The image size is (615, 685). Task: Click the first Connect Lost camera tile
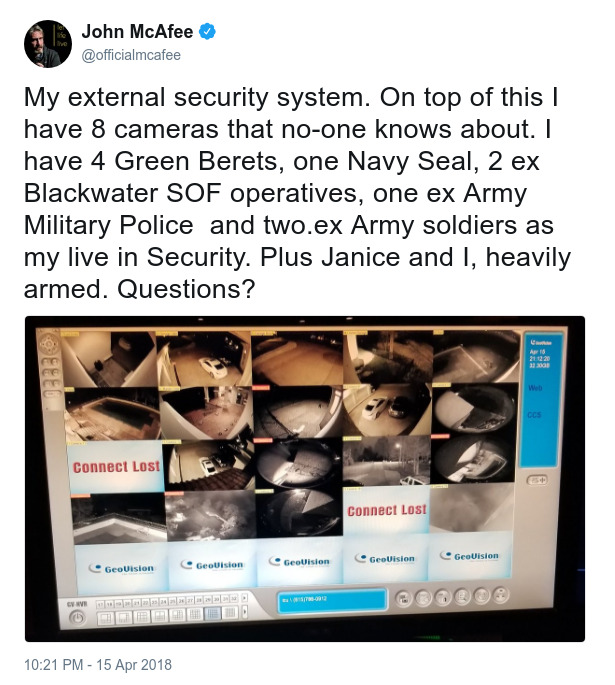pos(116,467)
